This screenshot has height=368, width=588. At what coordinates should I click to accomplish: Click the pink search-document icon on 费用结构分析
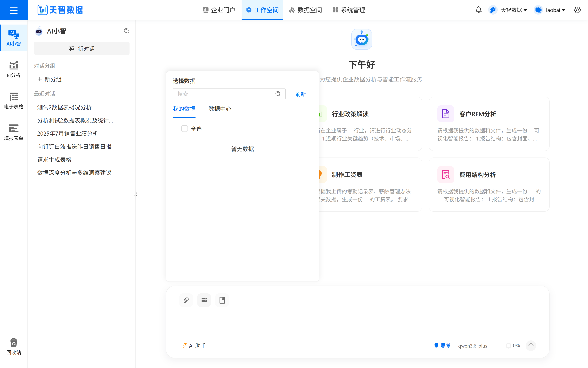(446, 175)
